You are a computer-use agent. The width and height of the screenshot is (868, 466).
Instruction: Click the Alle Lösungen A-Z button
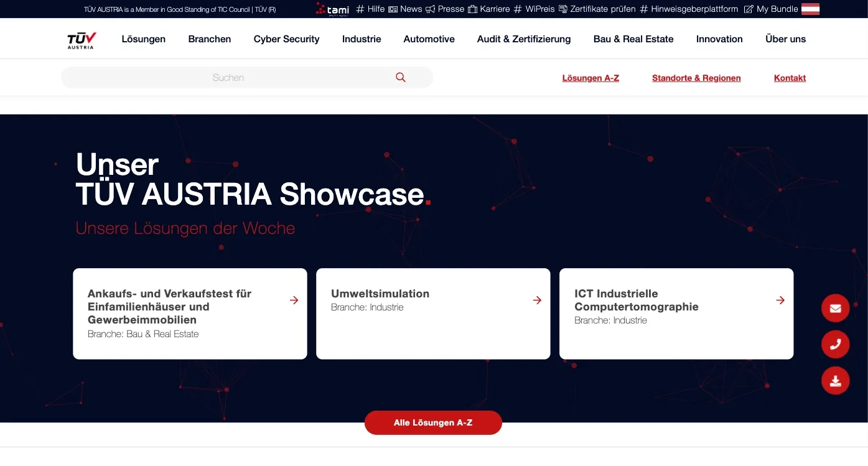point(433,422)
